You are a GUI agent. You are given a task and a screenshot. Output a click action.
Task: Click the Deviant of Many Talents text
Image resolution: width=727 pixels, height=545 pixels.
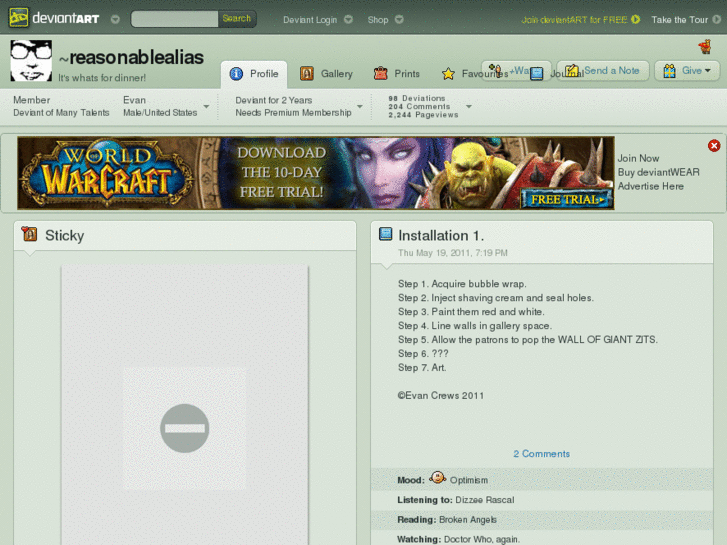[x=61, y=113]
